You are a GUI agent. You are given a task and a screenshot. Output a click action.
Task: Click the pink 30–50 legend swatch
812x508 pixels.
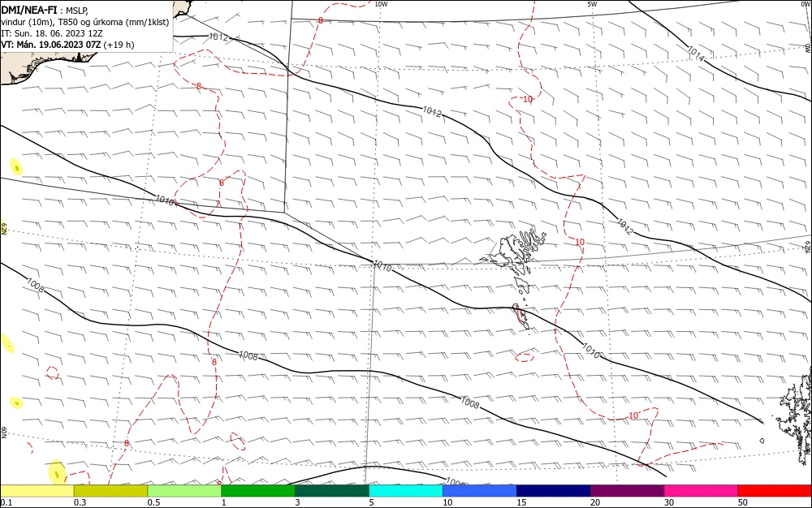(x=702, y=491)
